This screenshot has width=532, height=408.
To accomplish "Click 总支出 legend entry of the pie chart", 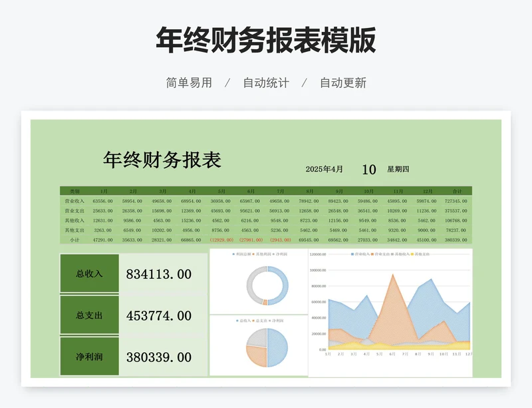I will 259,321.
